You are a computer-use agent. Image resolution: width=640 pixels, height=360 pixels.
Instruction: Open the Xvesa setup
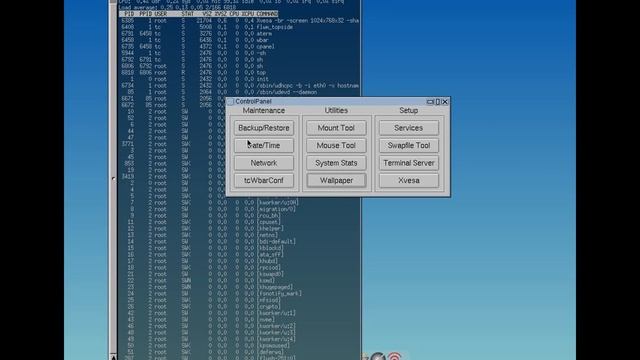pyautogui.click(x=409, y=180)
